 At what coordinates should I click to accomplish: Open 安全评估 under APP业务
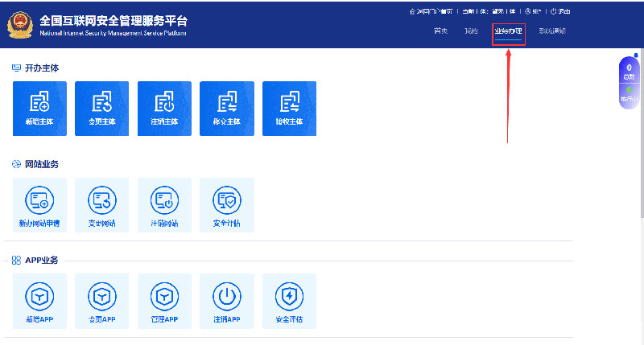coord(289,301)
